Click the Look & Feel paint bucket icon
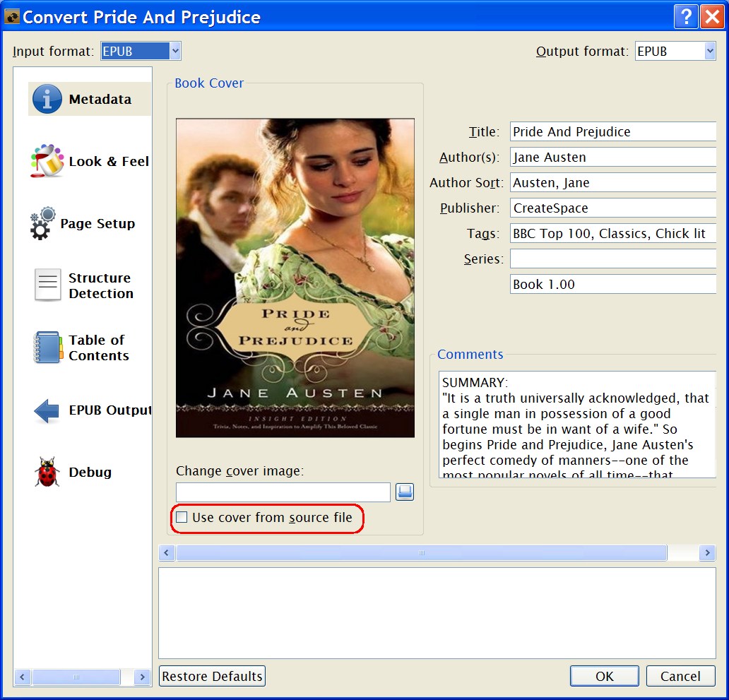 click(x=47, y=161)
